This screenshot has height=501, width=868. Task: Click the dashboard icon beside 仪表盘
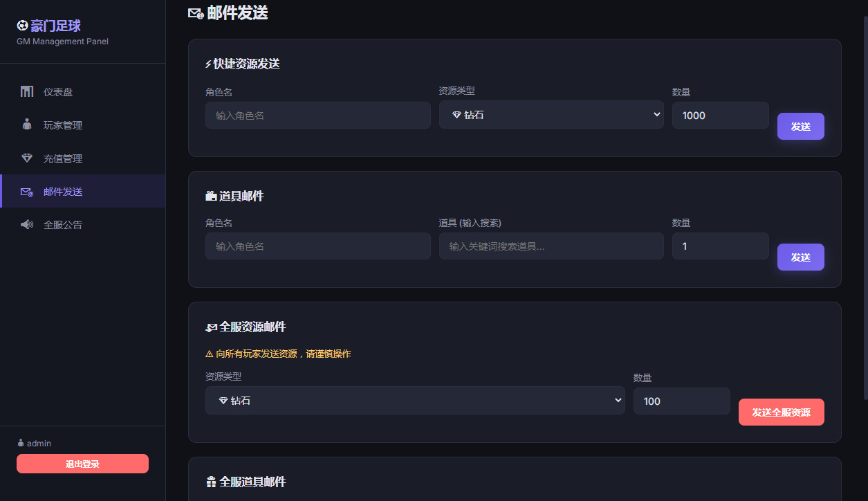coord(26,91)
